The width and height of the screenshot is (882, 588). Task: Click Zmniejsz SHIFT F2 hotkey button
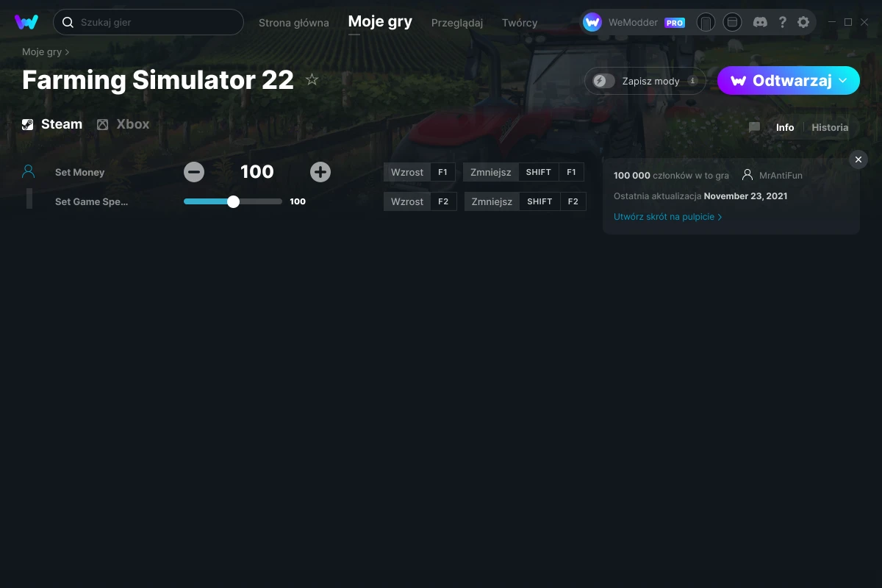[525, 201]
